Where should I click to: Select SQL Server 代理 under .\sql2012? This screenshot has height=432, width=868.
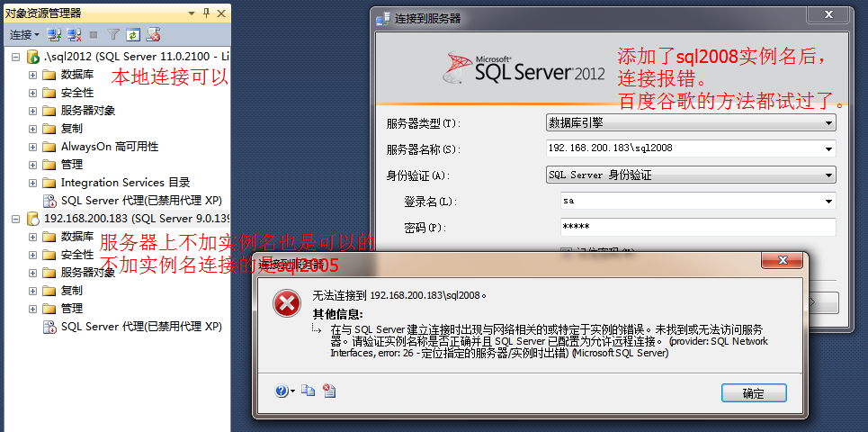[x=141, y=201]
